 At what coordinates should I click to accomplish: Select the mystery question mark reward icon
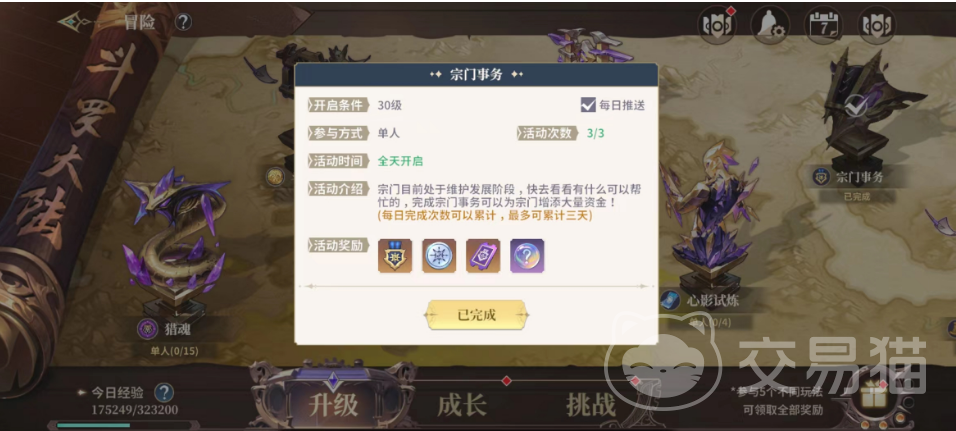coord(527,256)
